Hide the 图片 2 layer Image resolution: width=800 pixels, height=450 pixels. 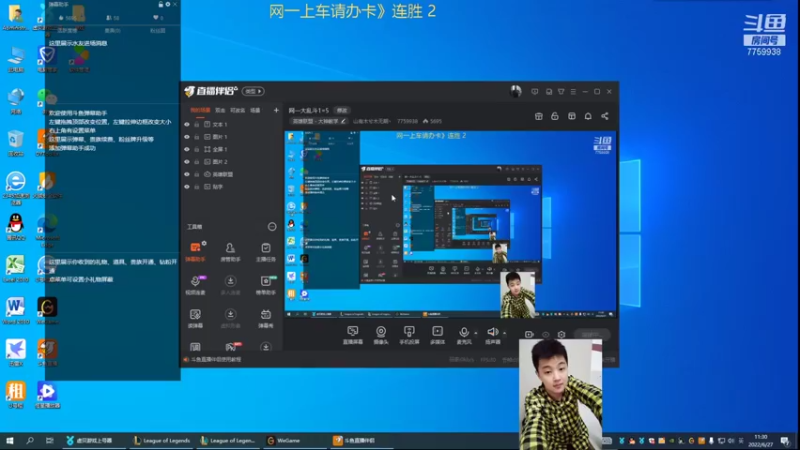pos(187,162)
